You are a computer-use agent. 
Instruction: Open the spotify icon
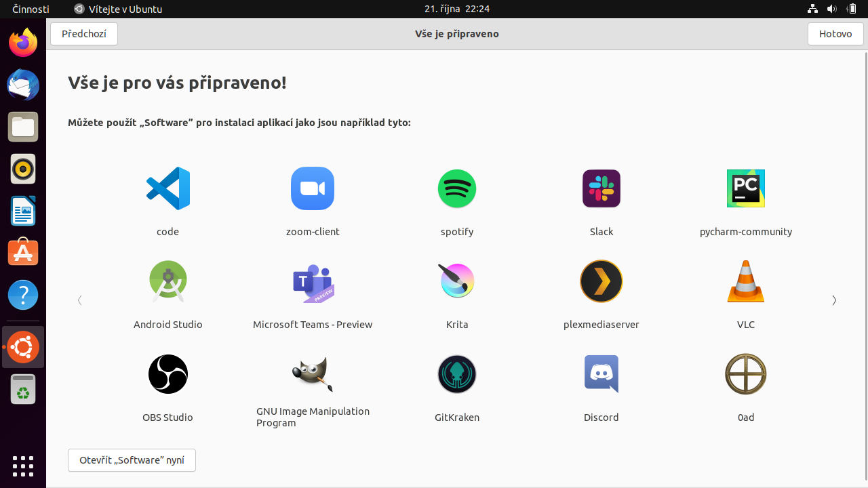(456, 188)
